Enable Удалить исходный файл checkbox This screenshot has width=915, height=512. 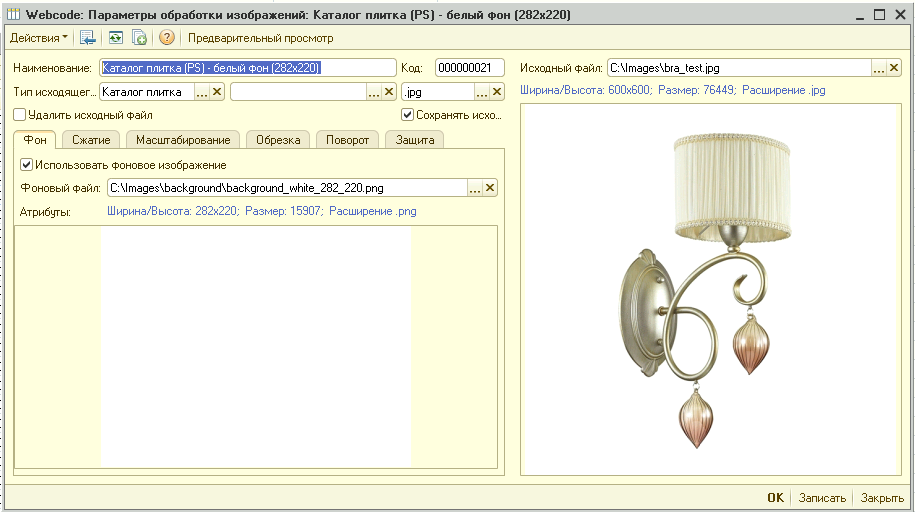[x=20, y=115]
